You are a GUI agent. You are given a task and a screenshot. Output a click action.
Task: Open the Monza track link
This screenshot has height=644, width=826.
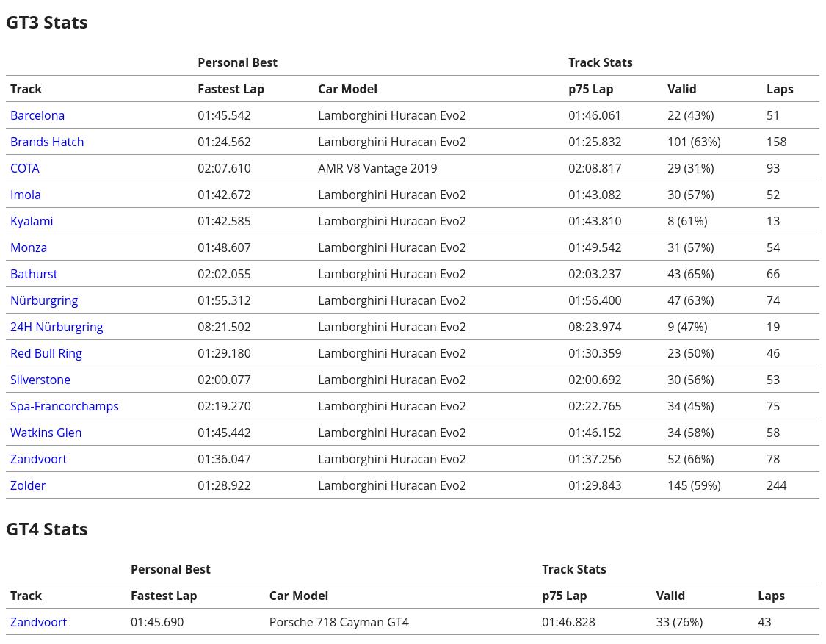(x=29, y=247)
